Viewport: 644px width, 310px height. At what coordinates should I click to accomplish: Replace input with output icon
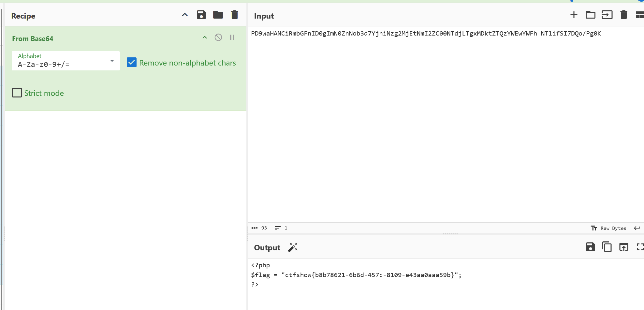pyautogui.click(x=624, y=247)
